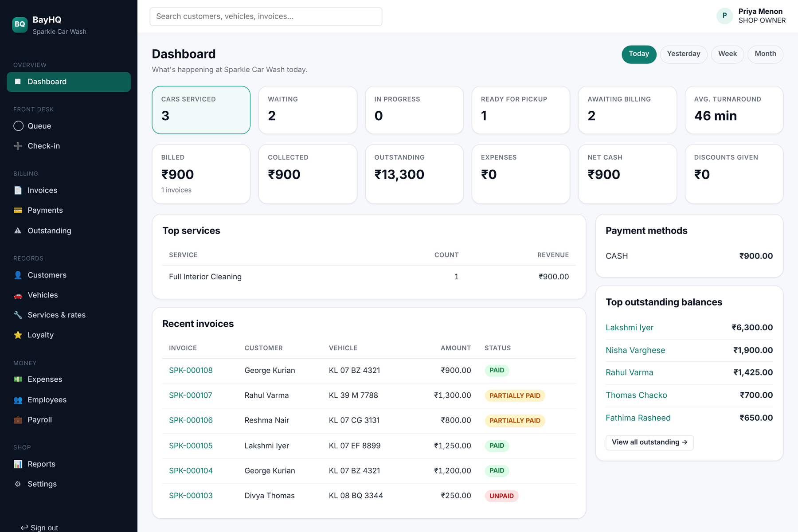Click the Employees people icon
This screenshot has width=798, height=532.
coord(18,400)
